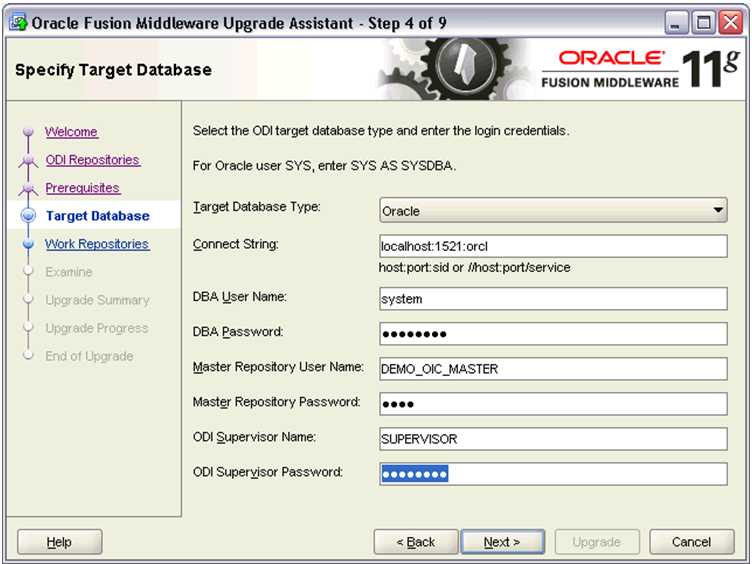Viewport: 752px width, 564px height.
Task: Click the End of Upgrade step label
Action: point(89,356)
